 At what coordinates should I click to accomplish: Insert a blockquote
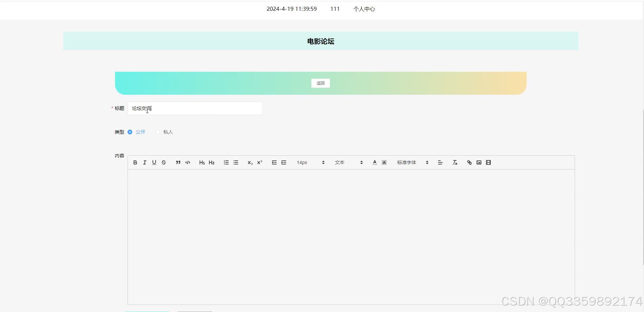tap(178, 162)
